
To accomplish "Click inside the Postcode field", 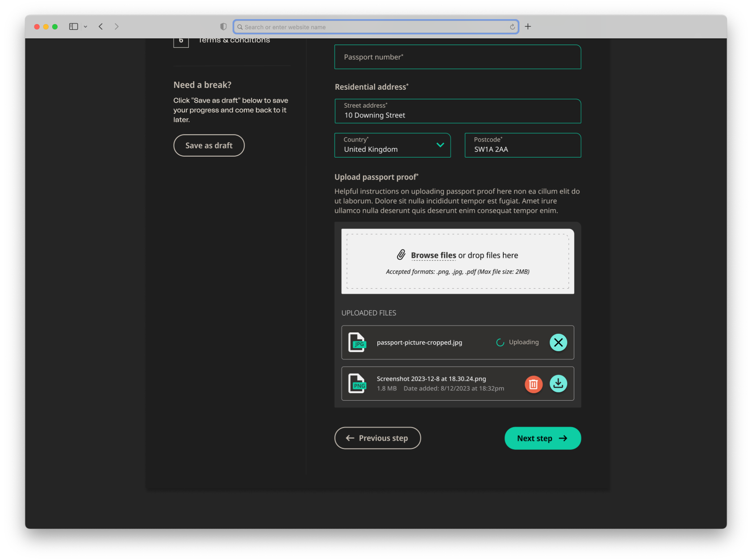I will point(522,147).
